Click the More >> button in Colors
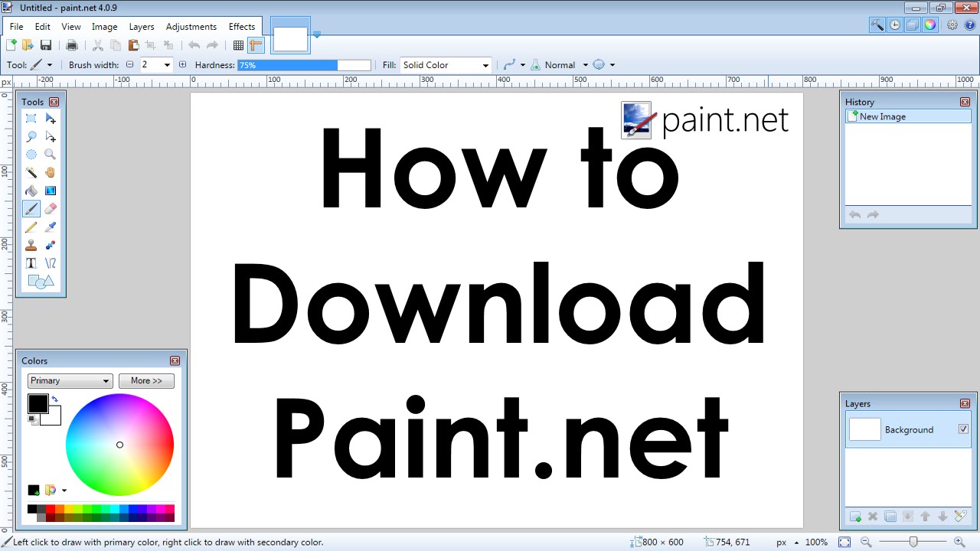The width and height of the screenshot is (980, 551). (146, 380)
